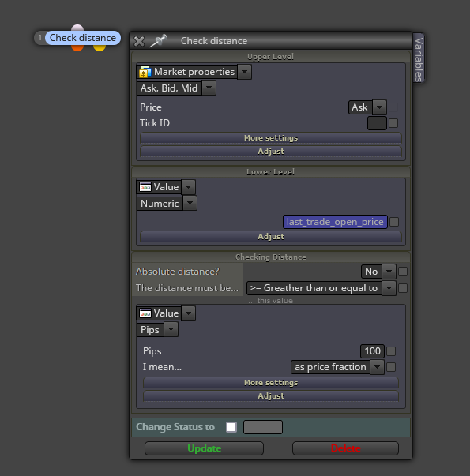Image resolution: width=470 pixels, height=476 pixels.
Task: Toggle checkbox beside distance comparison dropdown
Action: click(403, 288)
